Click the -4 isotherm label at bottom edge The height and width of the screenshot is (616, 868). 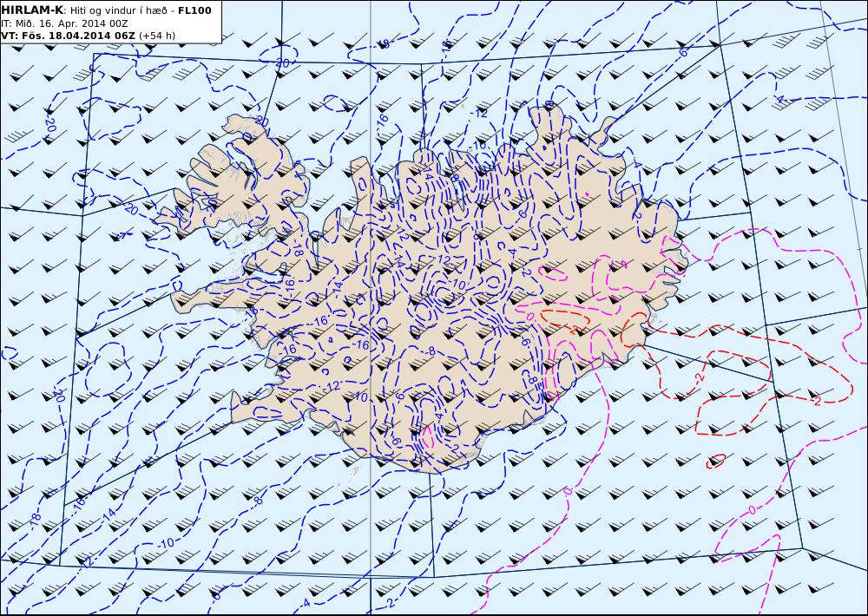[304, 603]
